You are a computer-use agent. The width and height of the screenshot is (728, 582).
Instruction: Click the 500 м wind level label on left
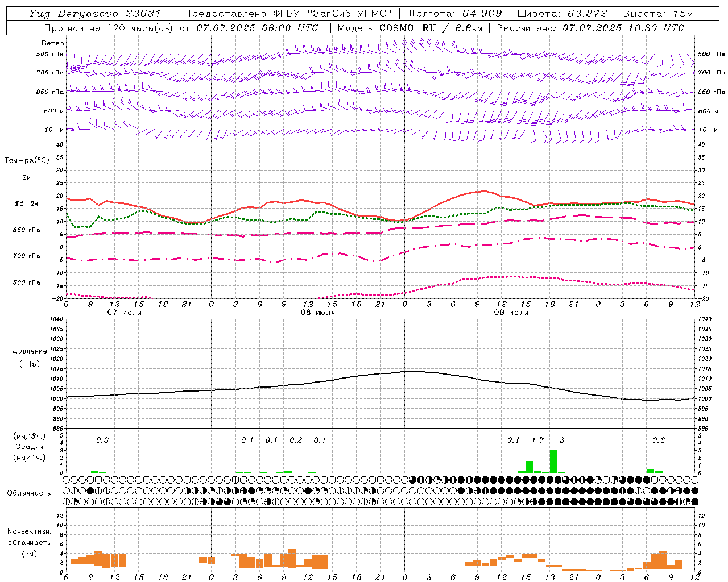coord(55,111)
